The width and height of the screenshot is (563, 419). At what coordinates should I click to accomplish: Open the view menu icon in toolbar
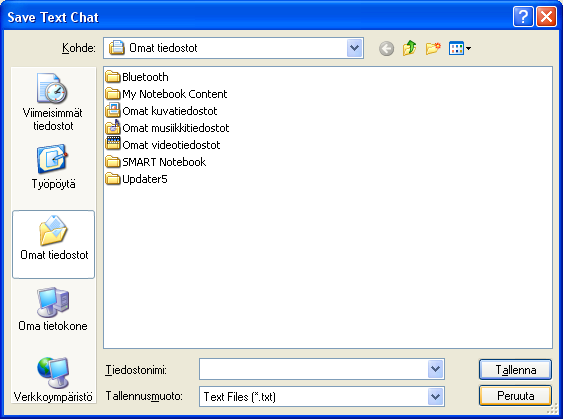click(x=460, y=48)
